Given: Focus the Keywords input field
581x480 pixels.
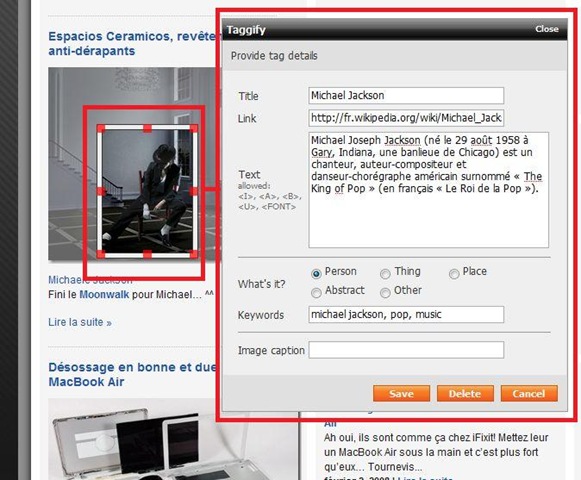Looking at the screenshot, I should coord(406,314).
